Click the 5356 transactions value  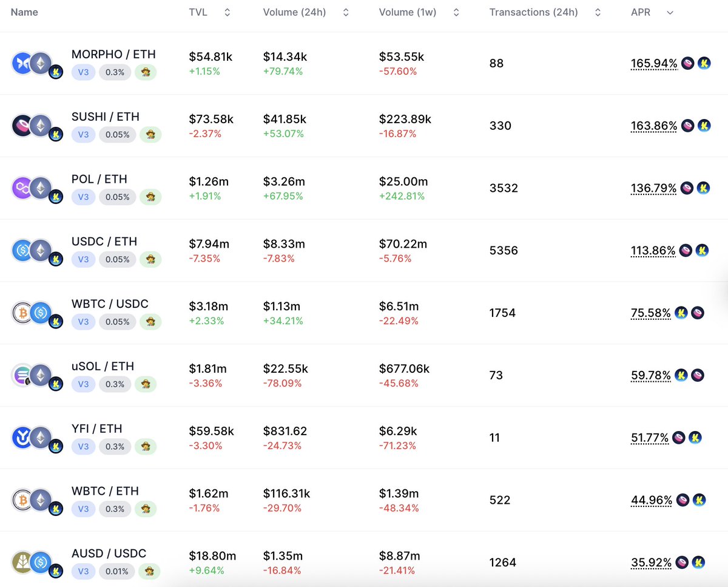[x=504, y=251]
